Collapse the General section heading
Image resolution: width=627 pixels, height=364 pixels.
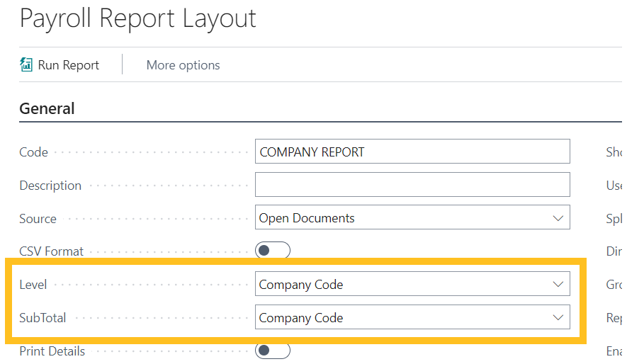pos(47,108)
